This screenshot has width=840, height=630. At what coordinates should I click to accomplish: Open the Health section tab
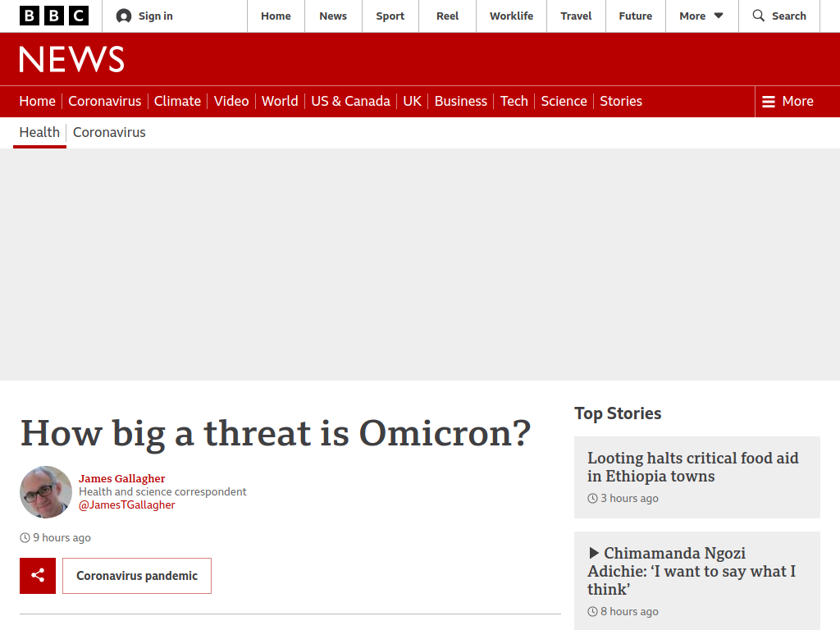tap(39, 132)
